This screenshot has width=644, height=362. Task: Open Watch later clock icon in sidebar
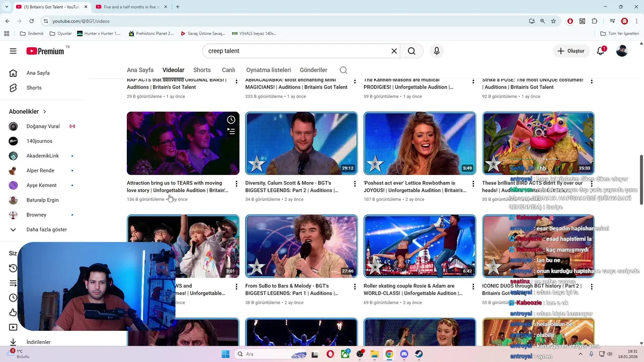13,298
